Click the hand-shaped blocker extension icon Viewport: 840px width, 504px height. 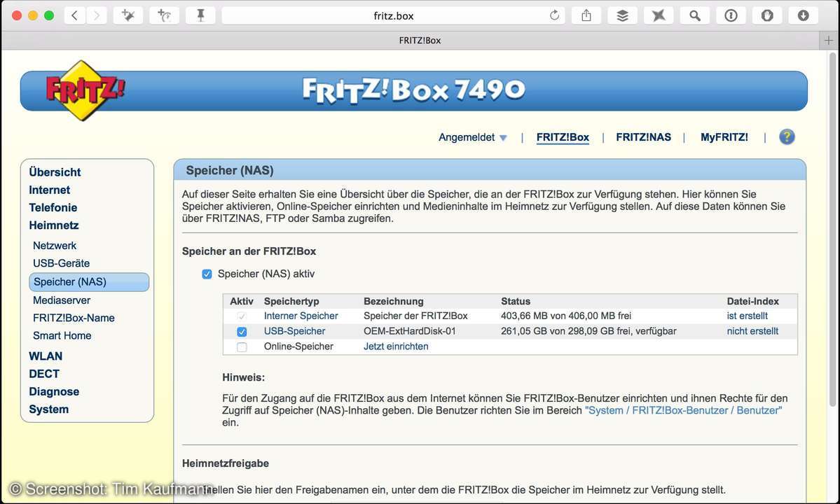pos(767,15)
